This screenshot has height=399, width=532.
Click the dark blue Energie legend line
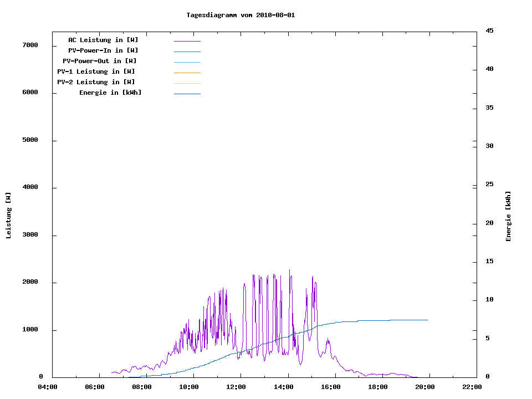187,94
